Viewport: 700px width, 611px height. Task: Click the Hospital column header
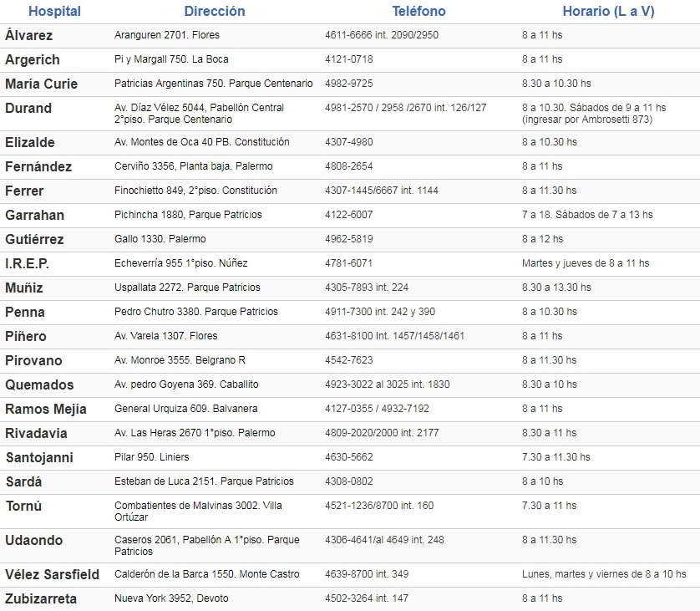tap(54, 11)
